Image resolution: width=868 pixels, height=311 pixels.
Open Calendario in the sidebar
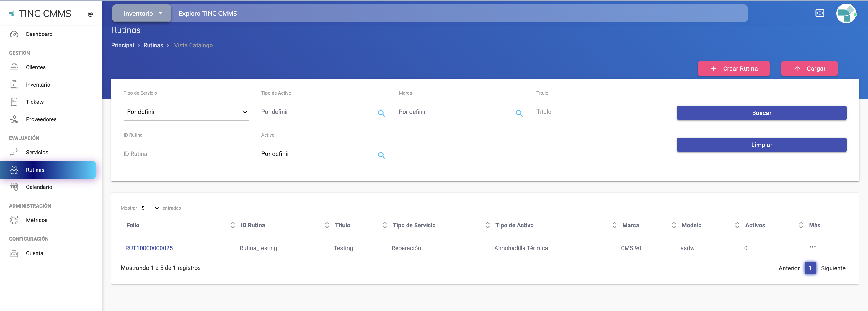[x=39, y=187]
